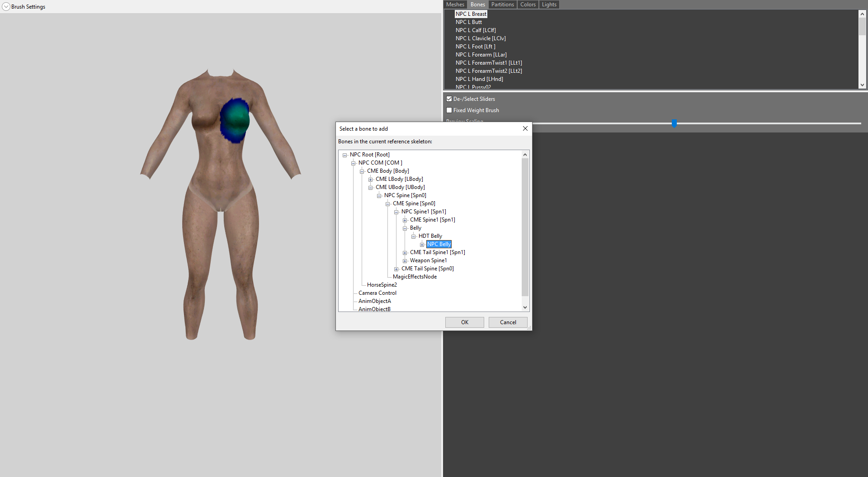
Task: Collapse CME UBody [UBody] node
Action: [x=371, y=188]
